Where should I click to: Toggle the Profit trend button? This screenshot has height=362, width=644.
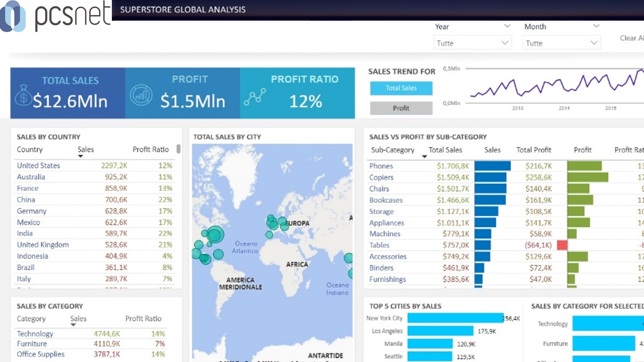pyautogui.click(x=401, y=108)
